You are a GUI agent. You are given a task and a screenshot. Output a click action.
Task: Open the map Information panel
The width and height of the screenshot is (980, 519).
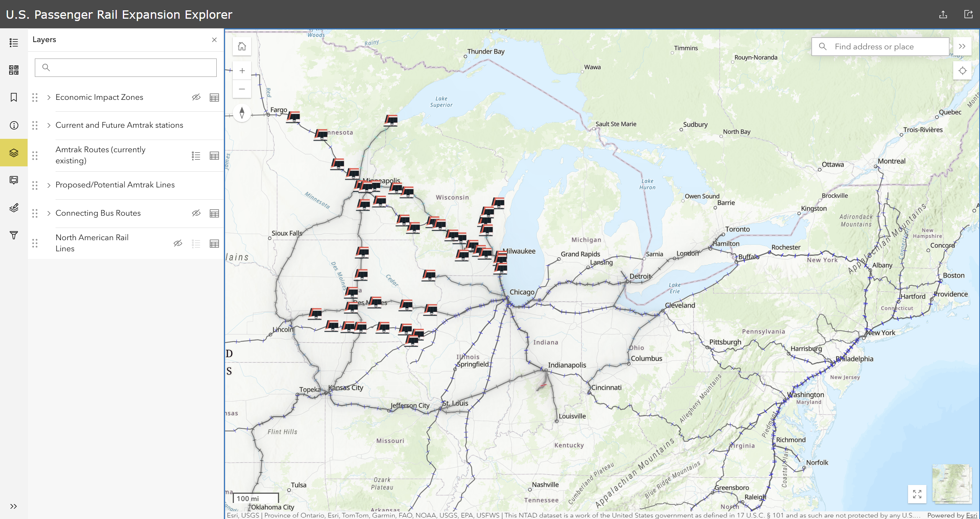click(x=14, y=125)
